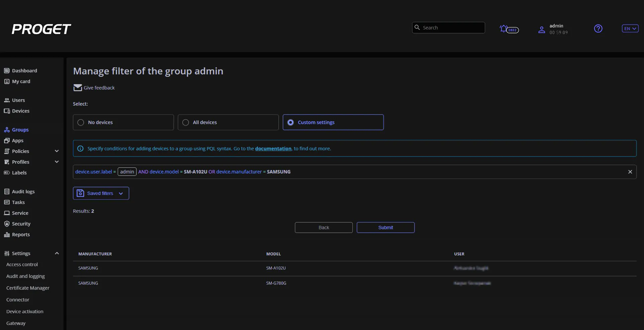Viewport: 644px width, 330px height.
Task: Click the MODEL column header
Action: click(274, 254)
